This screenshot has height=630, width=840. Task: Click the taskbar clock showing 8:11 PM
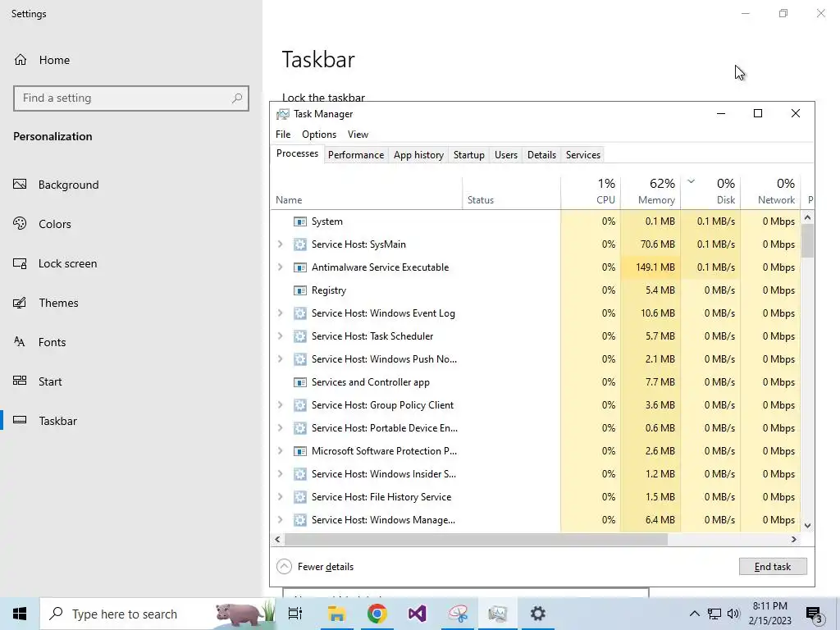point(769,614)
